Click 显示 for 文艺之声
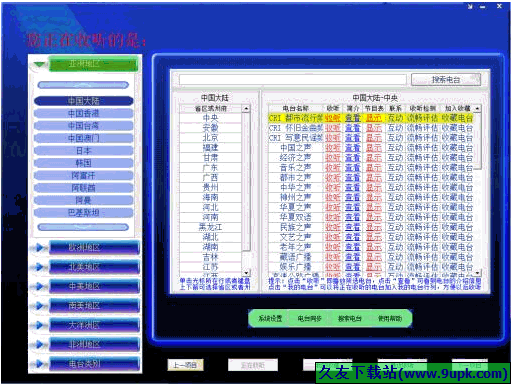 (374, 237)
